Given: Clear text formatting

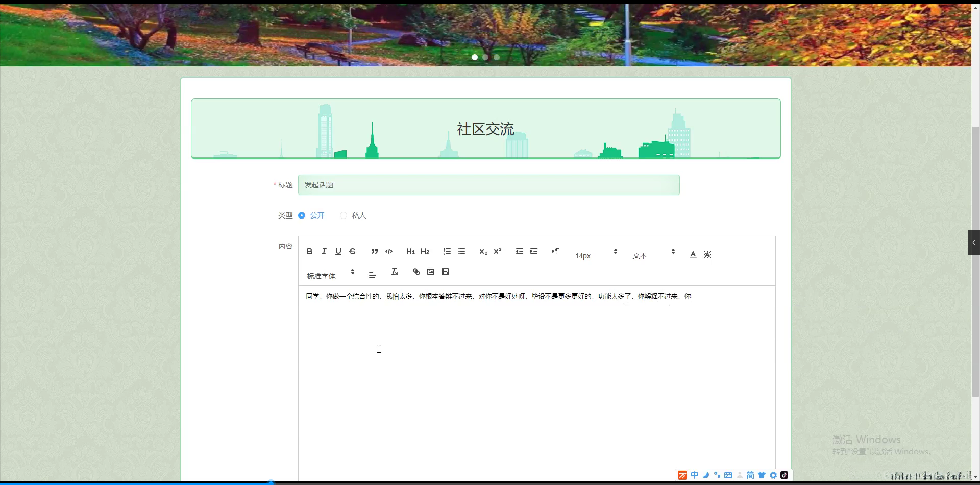Looking at the screenshot, I should tap(395, 272).
